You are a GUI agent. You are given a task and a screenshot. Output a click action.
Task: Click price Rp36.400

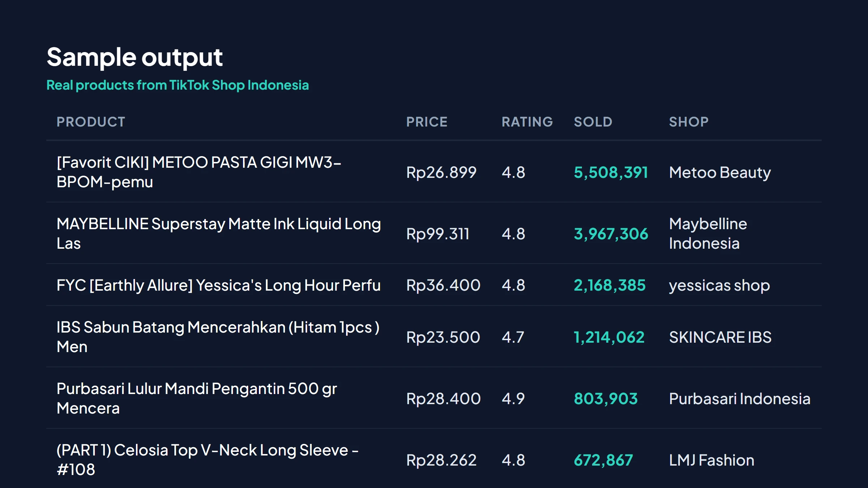(443, 285)
